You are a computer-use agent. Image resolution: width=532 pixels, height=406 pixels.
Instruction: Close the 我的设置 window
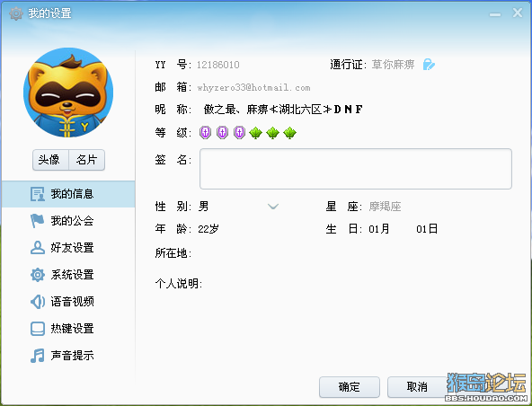click(518, 13)
